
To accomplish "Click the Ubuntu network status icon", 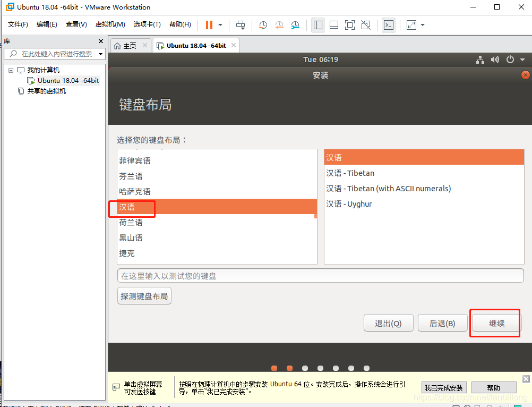I will (480, 60).
